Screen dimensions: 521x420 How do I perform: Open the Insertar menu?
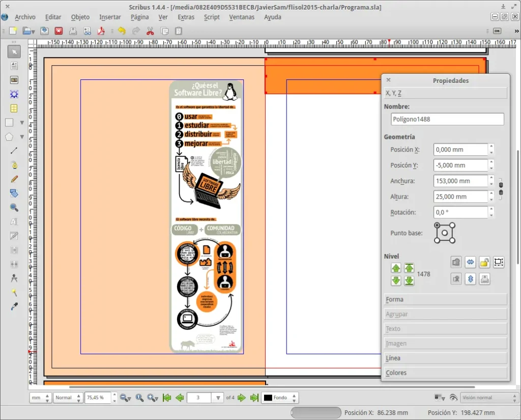coord(110,17)
